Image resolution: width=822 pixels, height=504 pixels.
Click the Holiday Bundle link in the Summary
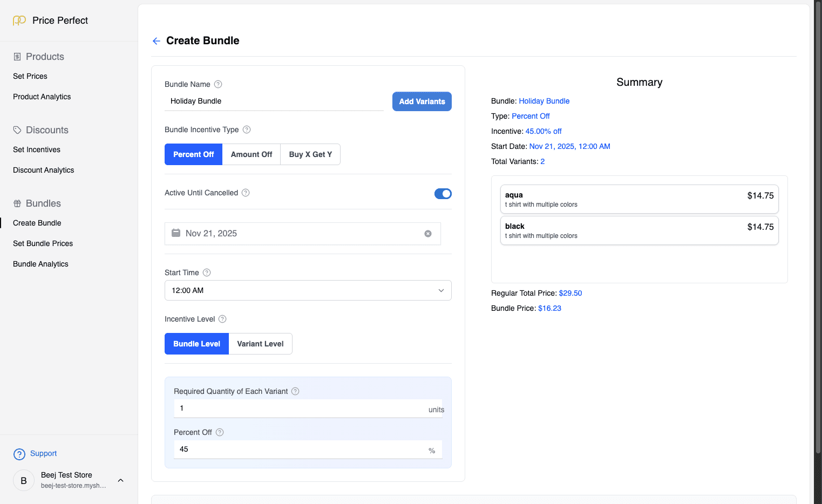pyautogui.click(x=544, y=101)
